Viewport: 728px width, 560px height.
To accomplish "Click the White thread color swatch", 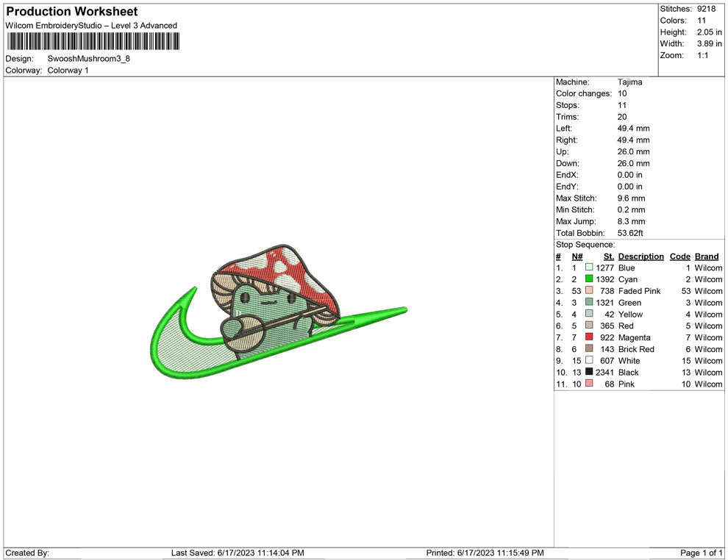I will click(x=589, y=360).
